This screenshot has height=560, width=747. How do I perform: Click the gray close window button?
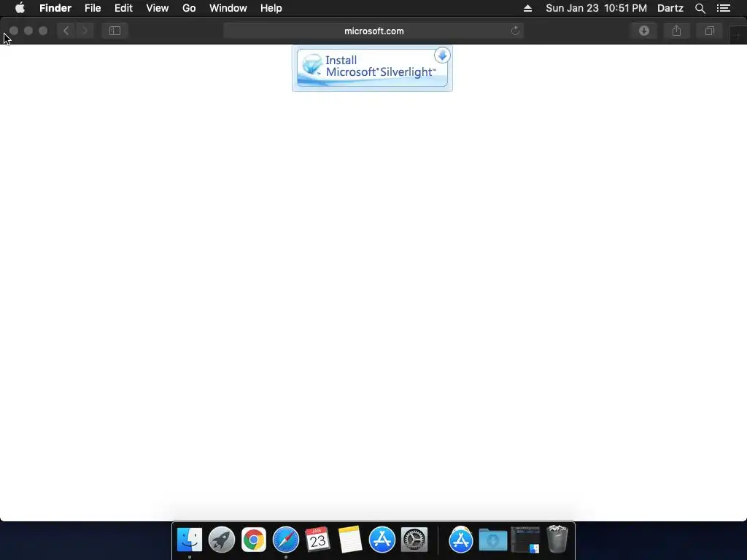[x=14, y=31]
